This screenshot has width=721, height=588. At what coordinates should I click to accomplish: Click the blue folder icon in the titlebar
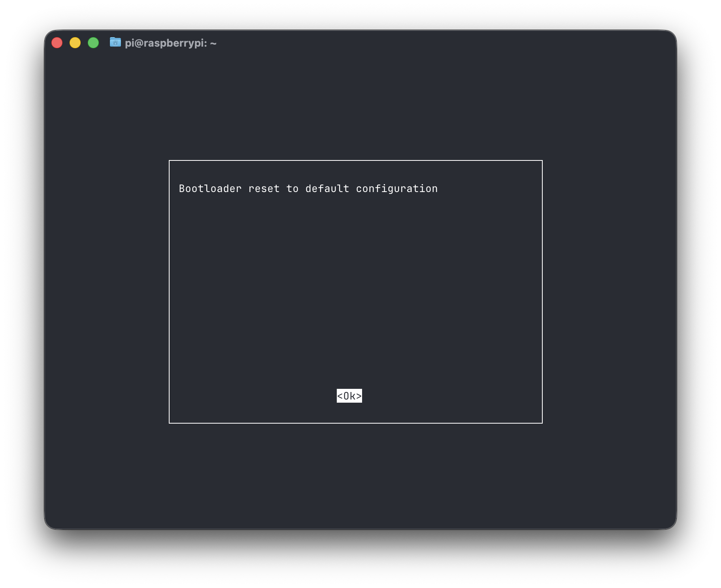tap(115, 43)
